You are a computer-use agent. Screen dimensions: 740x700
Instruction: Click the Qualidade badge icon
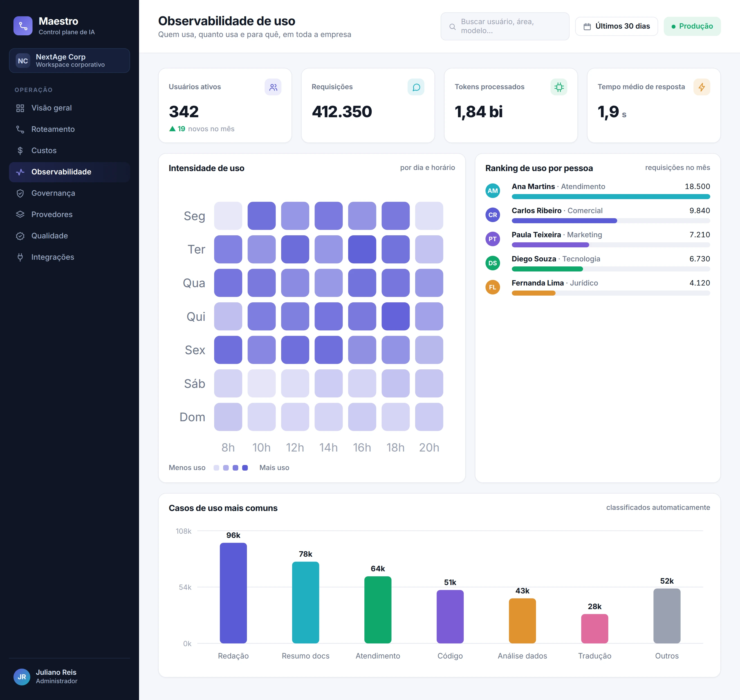pyautogui.click(x=20, y=236)
